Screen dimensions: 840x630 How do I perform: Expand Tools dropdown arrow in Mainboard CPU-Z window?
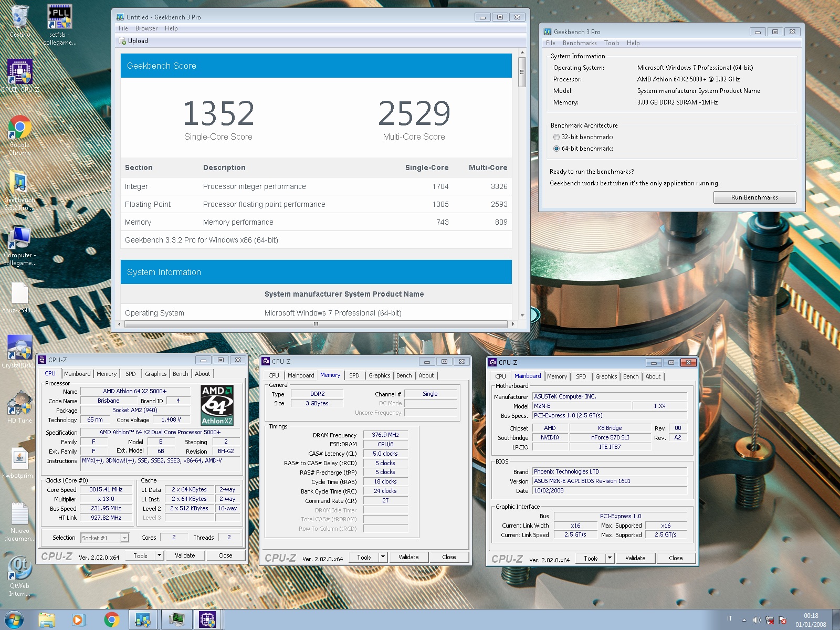click(x=610, y=558)
